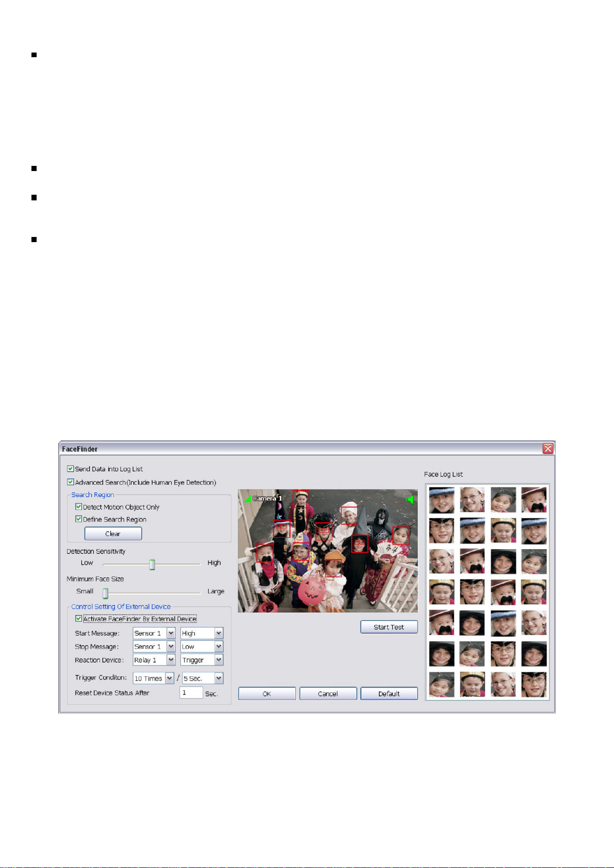Click the Start Test button
614x868 pixels.
click(x=389, y=627)
